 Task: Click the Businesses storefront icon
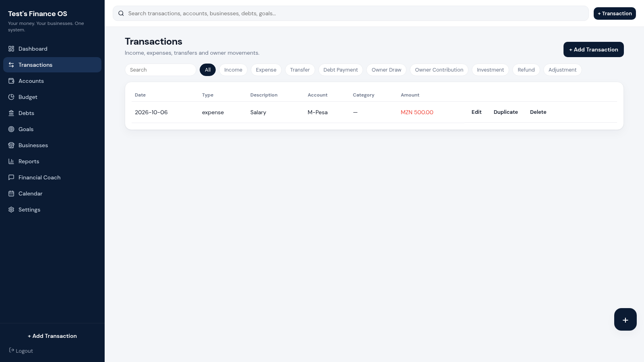(x=11, y=145)
